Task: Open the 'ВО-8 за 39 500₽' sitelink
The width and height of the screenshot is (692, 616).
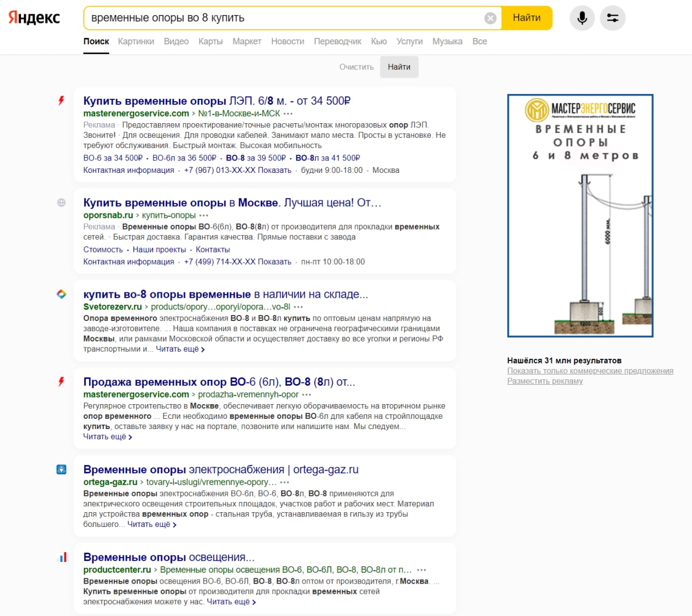Action: click(256, 158)
